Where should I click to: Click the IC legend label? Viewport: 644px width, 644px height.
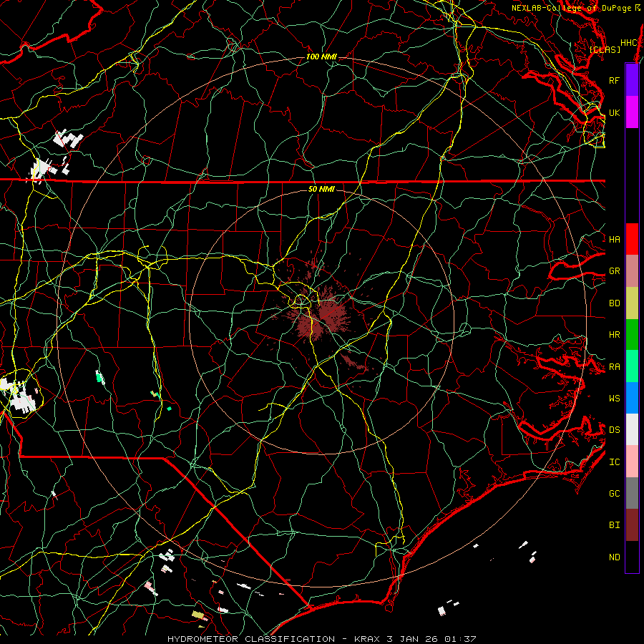click(x=615, y=462)
